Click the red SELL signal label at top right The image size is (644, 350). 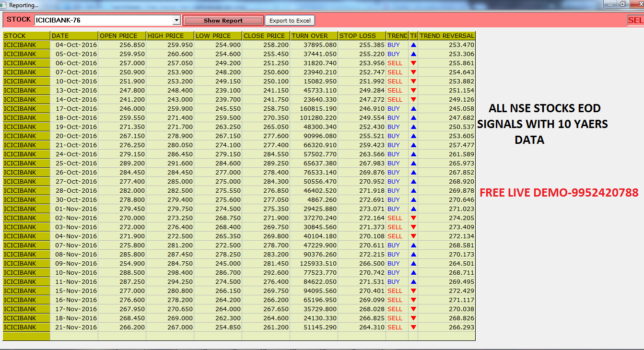click(636, 20)
